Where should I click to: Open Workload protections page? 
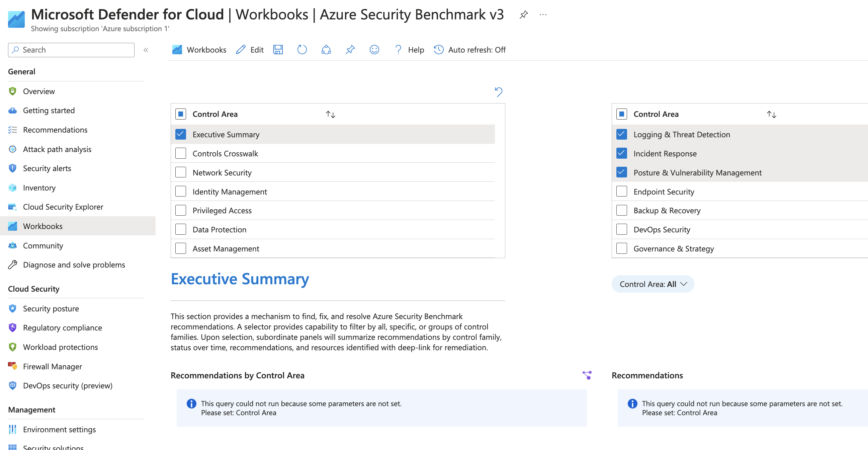pyautogui.click(x=78, y=347)
